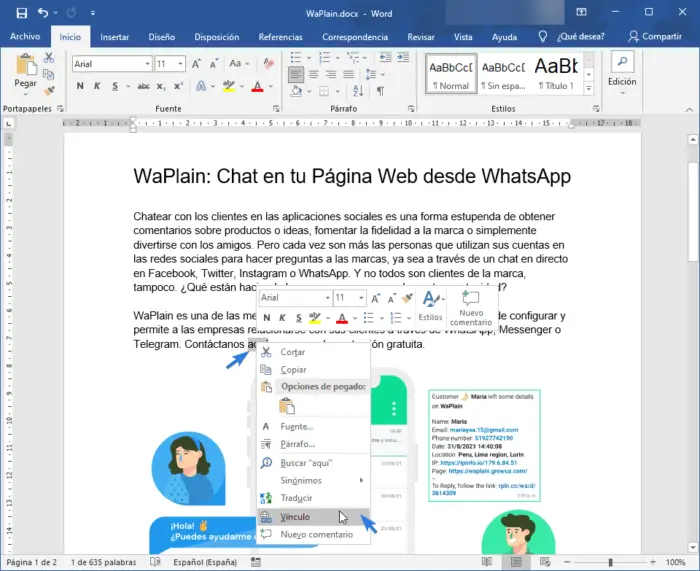Viewport: 700px width, 571px height.
Task: Click the borders grid icon in Párrafo
Action: coord(324,91)
